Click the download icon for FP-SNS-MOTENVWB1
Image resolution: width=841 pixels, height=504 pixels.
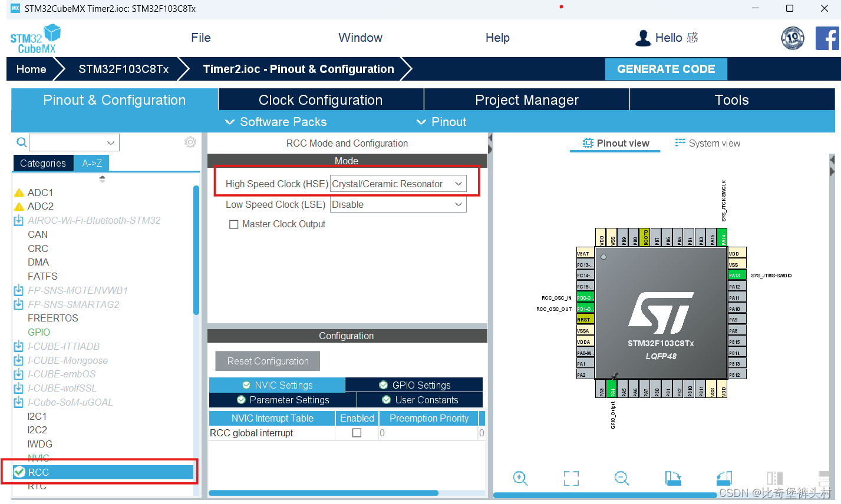(19, 290)
